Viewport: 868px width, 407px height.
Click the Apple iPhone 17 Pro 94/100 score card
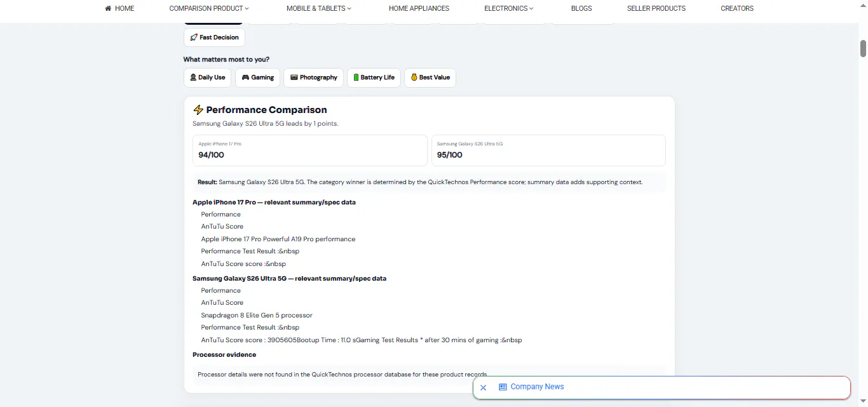point(310,150)
